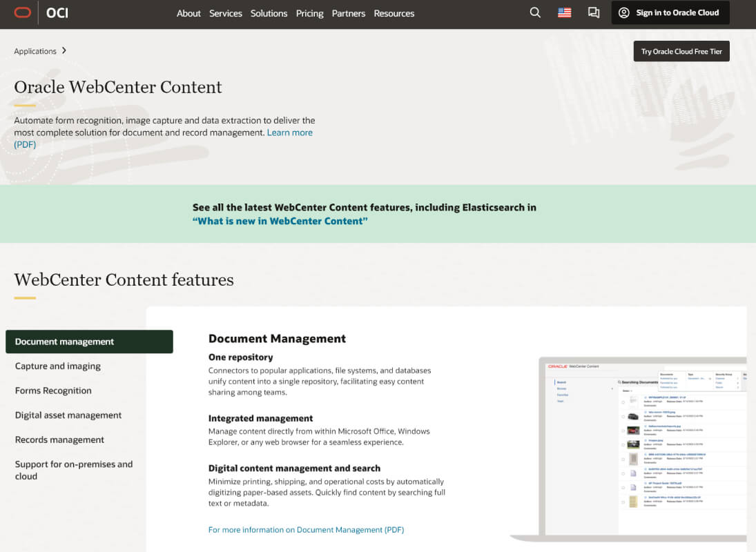Click Try Oracle Cloud Free Tier

point(681,51)
